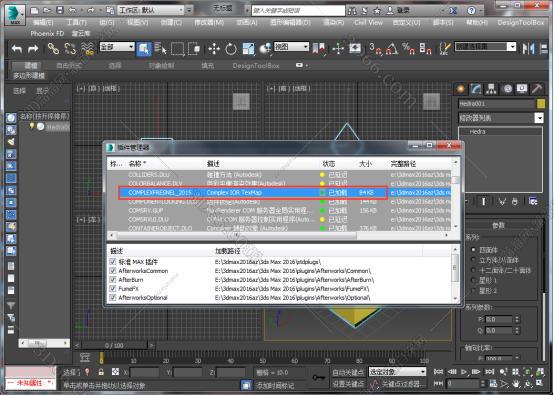
Task: Open the 工作区: 默认 workspace dropdown
Action: pos(151,10)
